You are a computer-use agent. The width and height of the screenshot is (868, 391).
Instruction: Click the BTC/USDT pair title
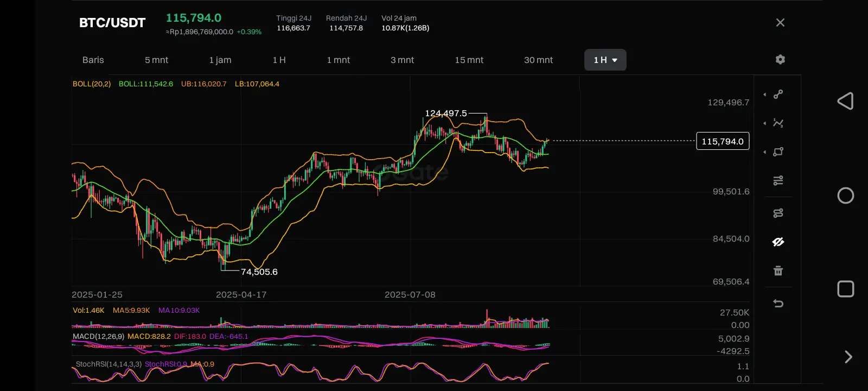[x=112, y=23]
